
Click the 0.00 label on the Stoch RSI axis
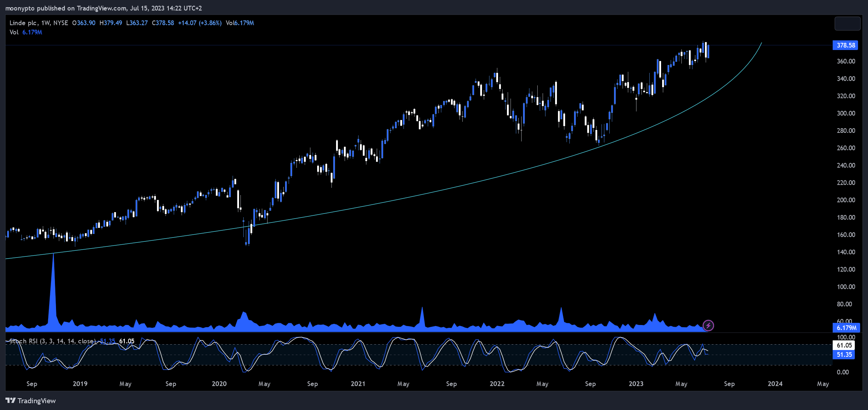coord(843,372)
